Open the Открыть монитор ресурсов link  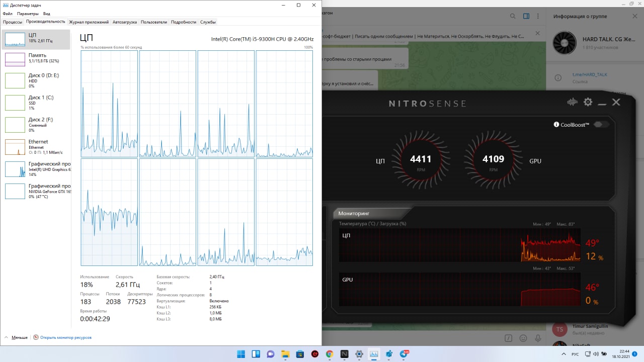63,337
